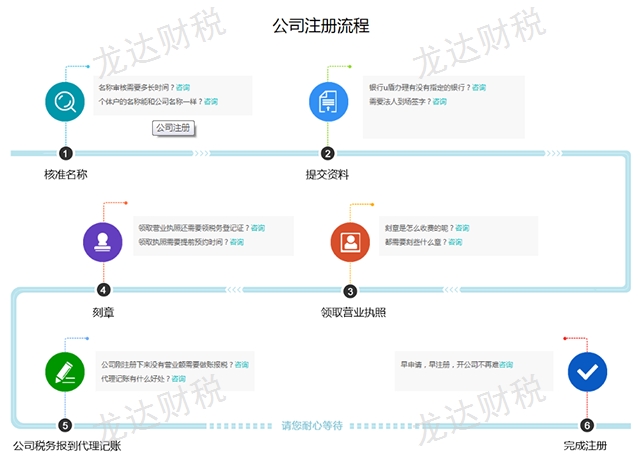Viewport: 640px width, 460px height.
Task: Click the timeline marker numbered 4
Action: coord(103,290)
